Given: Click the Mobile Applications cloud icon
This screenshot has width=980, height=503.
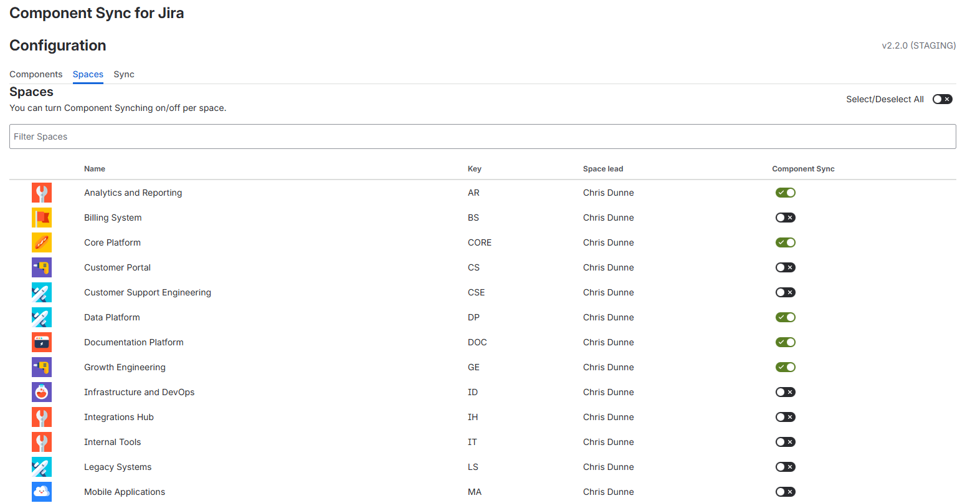Looking at the screenshot, I should point(42,492).
